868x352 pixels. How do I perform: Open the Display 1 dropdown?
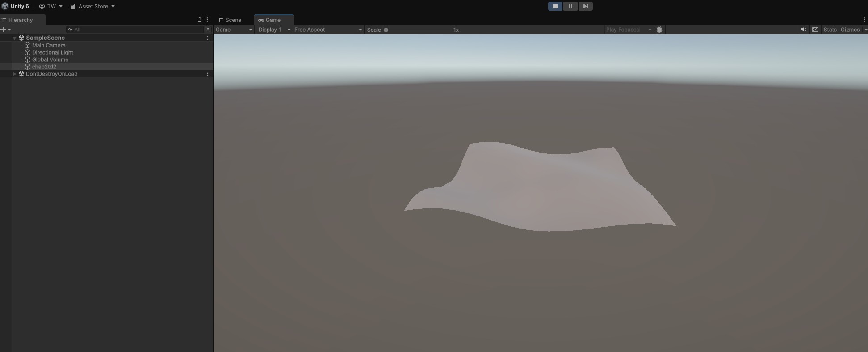[x=274, y=30]
